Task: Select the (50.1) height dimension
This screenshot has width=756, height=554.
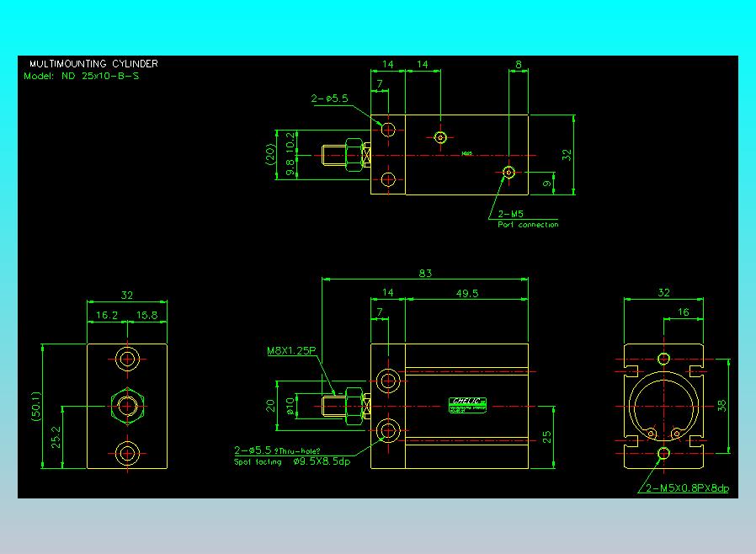Action: click(35, 407)
